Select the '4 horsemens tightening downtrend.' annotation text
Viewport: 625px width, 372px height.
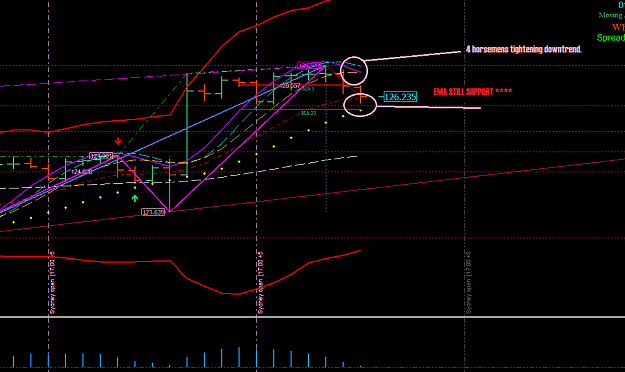coord(524,49)
